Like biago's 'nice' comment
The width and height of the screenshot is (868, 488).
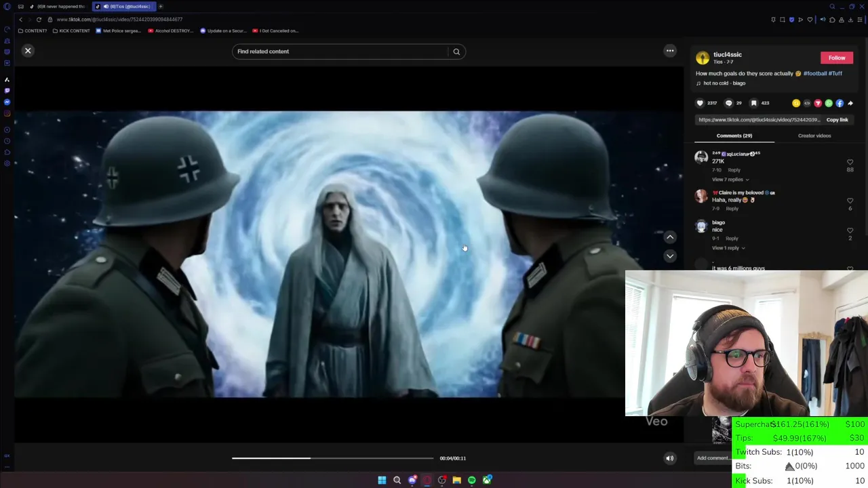[850, 230]
